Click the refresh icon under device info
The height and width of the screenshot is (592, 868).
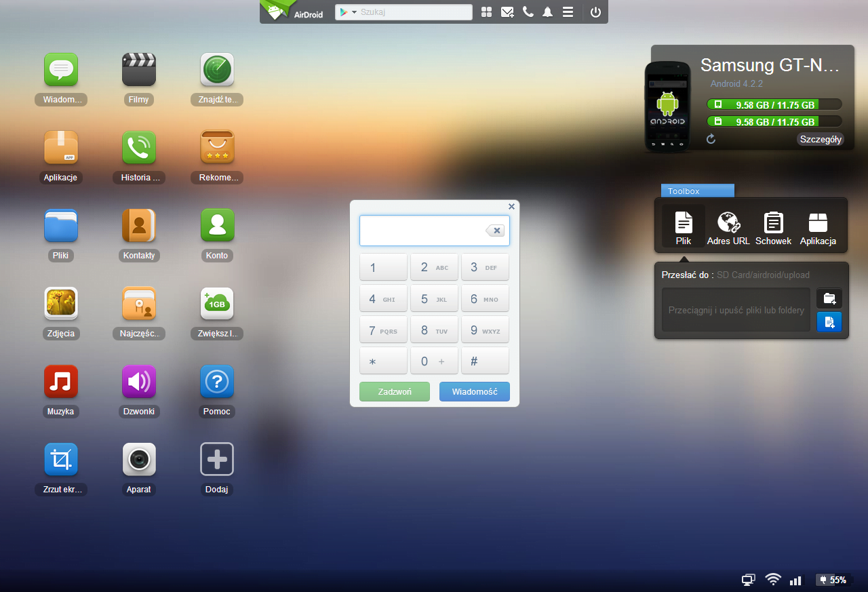pyautogui.click(x=711, y=139)
